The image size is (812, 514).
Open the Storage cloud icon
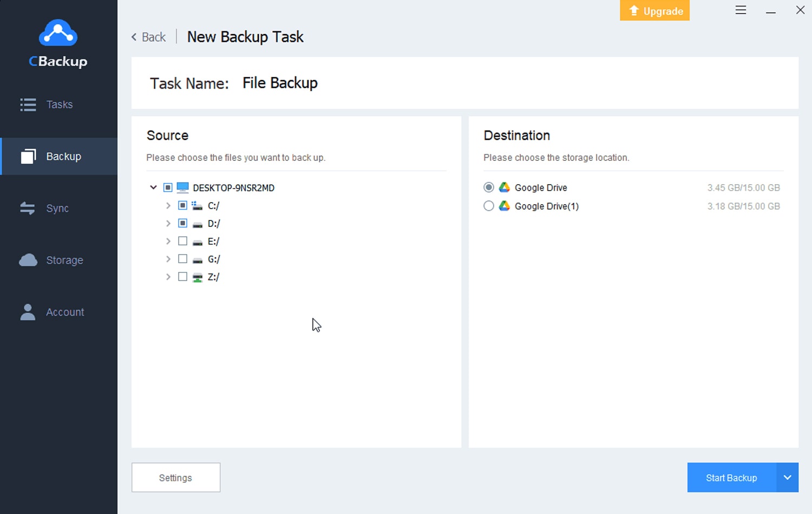[28, 260]
